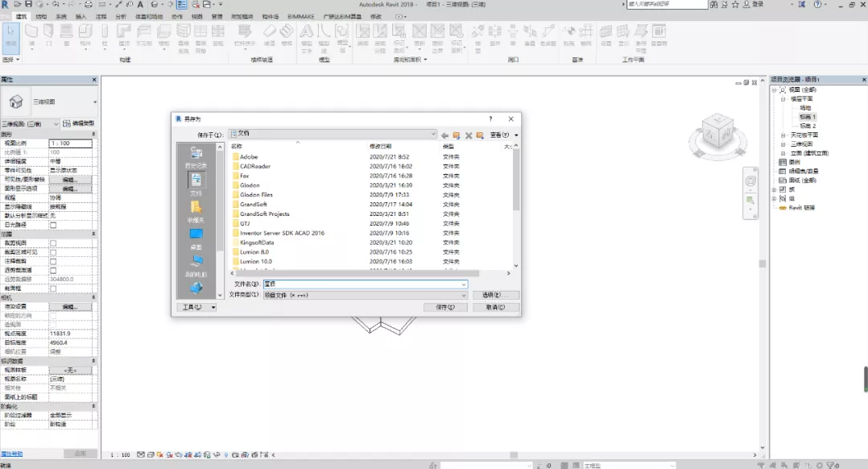Open the Modify ribbon tab
This screenshot has width=868, height=469.
coord(376,17)
